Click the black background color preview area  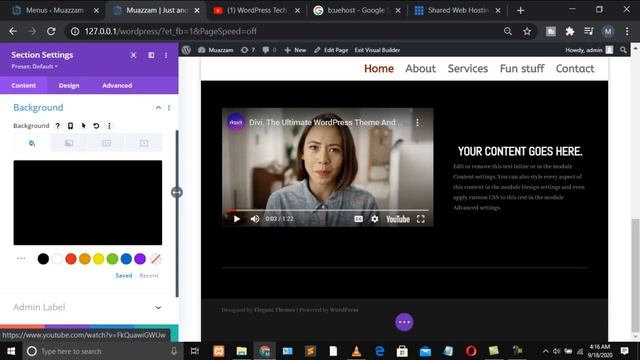point(88,202)
